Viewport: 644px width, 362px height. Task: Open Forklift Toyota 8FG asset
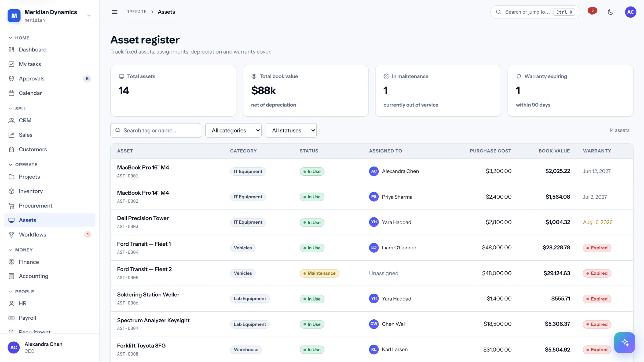pos(141,346)
